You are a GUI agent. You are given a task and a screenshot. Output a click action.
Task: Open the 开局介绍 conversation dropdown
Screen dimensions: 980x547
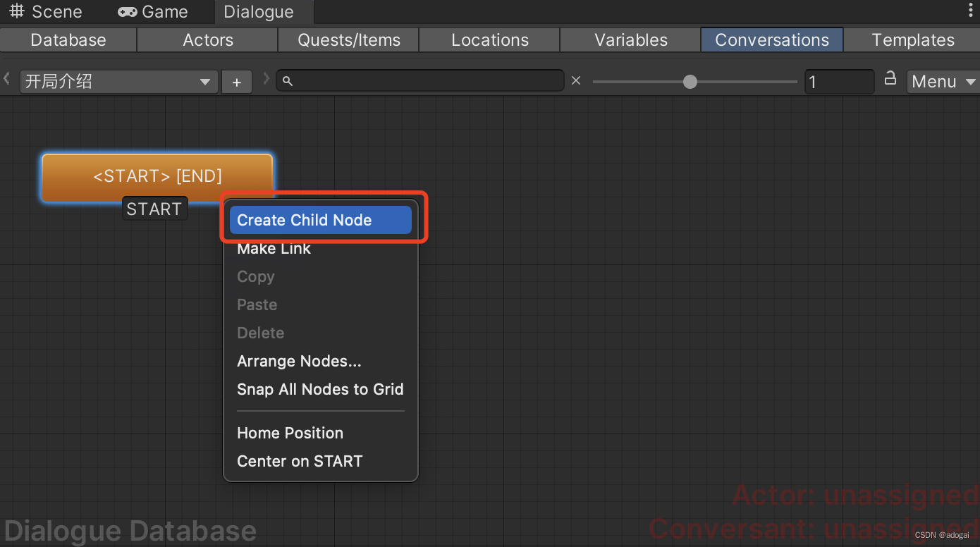click(118, 81)
